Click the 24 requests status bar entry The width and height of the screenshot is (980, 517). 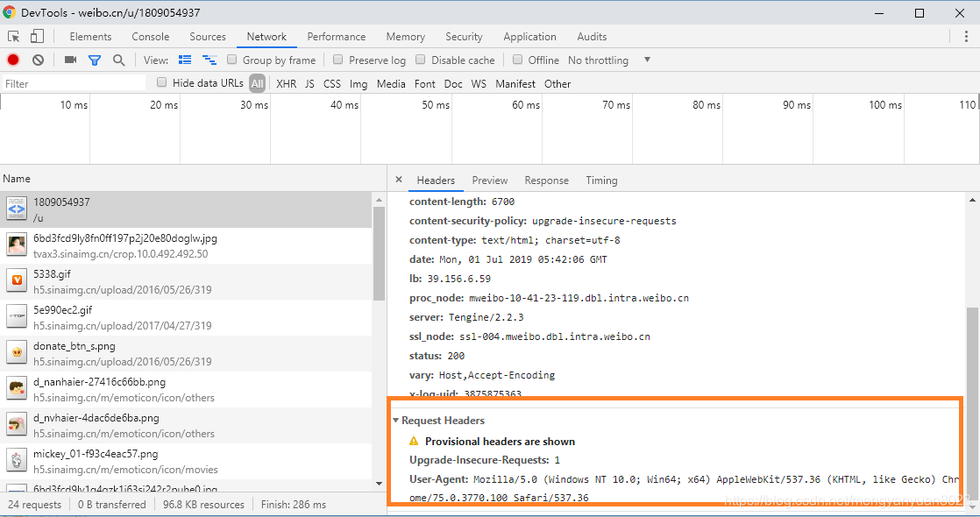(x=34, y=505)
